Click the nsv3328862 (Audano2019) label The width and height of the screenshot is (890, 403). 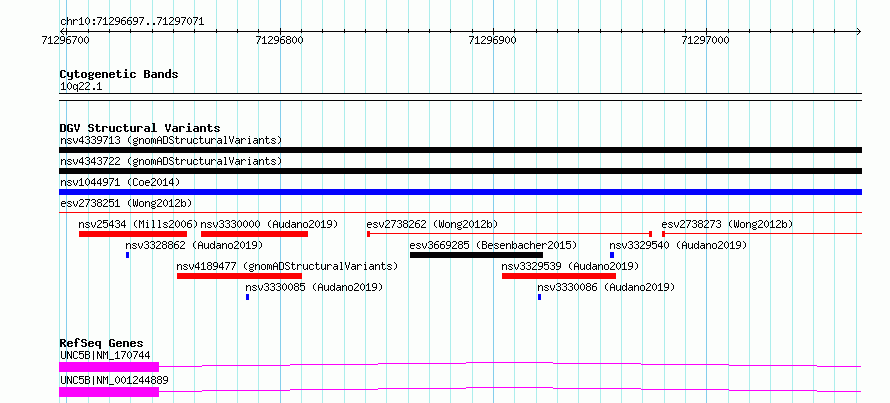194,245
